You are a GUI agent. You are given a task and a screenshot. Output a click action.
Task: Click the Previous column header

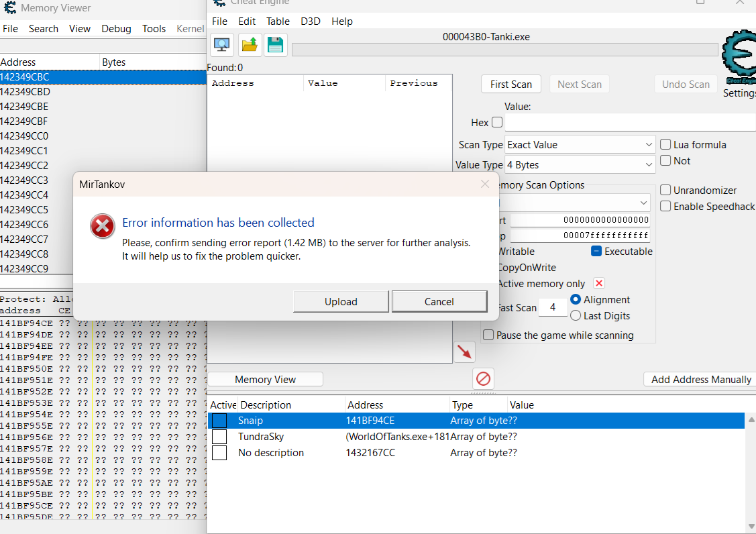(418, 83)
